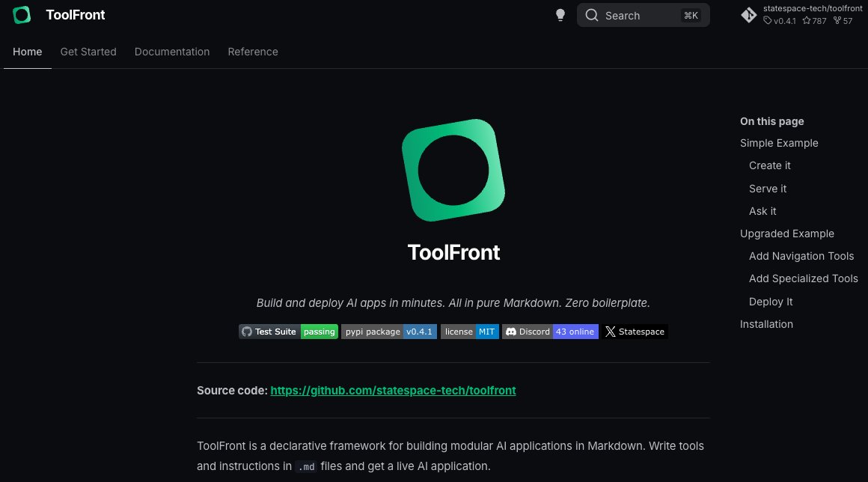The height and width of the screenshot is (482, 868).
Task: Open statespace-tech/toolfront repository link
Action: click(x=812, y=8)
